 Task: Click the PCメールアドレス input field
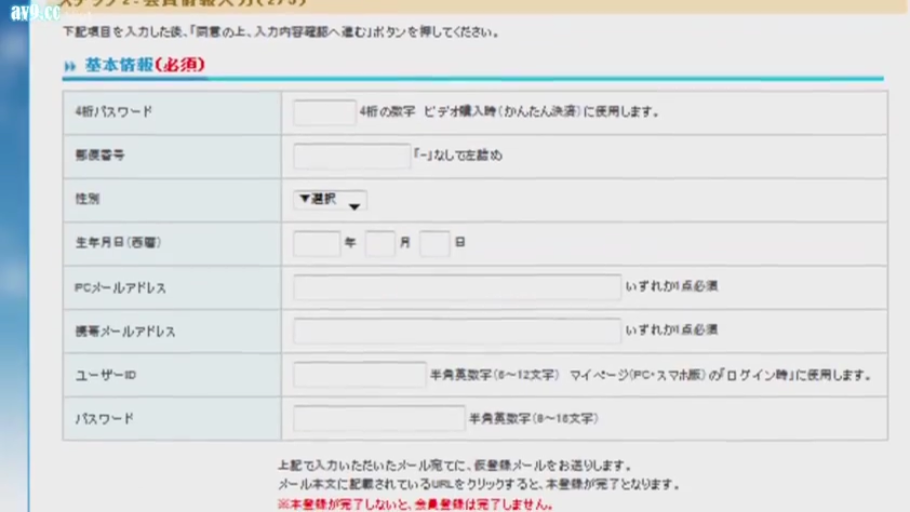coord(456,288)
